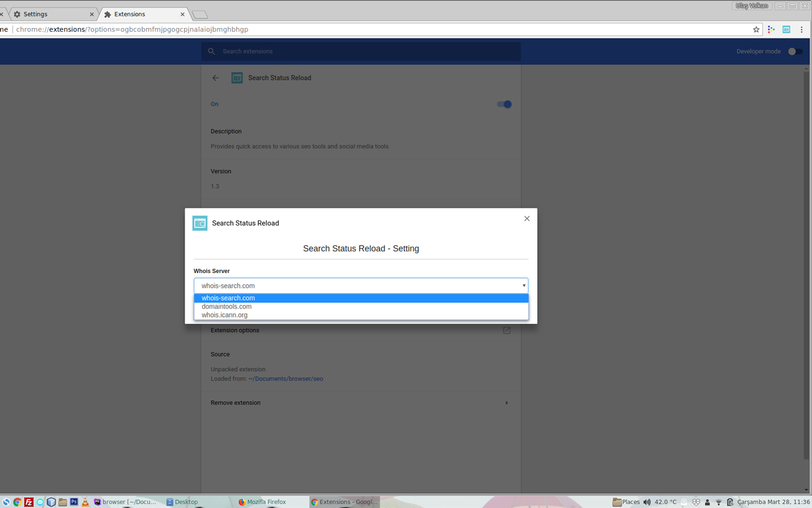Viewport: 812px width, 508px height.
Task: Close the Search Status Reload settings dialog
Action: 527,218
